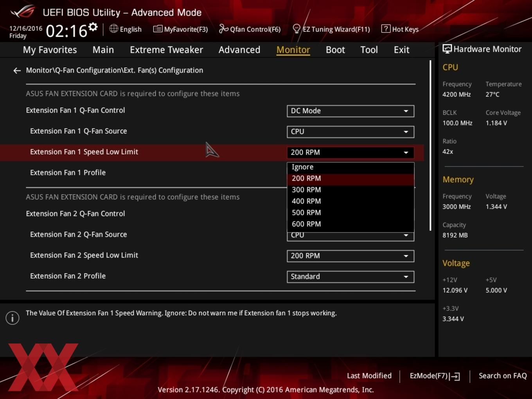
Task: Click Extension Fan 1 Speed Low Limit label
Action: 84,152
